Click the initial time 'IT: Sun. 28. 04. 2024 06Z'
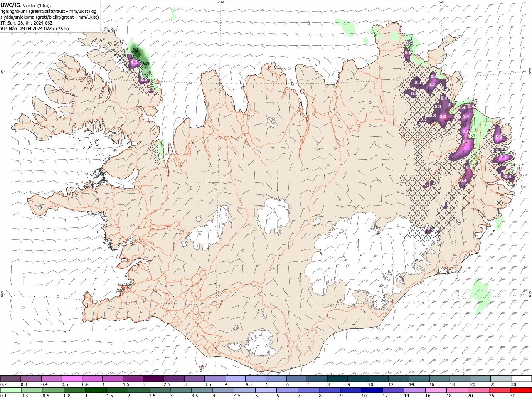 [27, 23]
